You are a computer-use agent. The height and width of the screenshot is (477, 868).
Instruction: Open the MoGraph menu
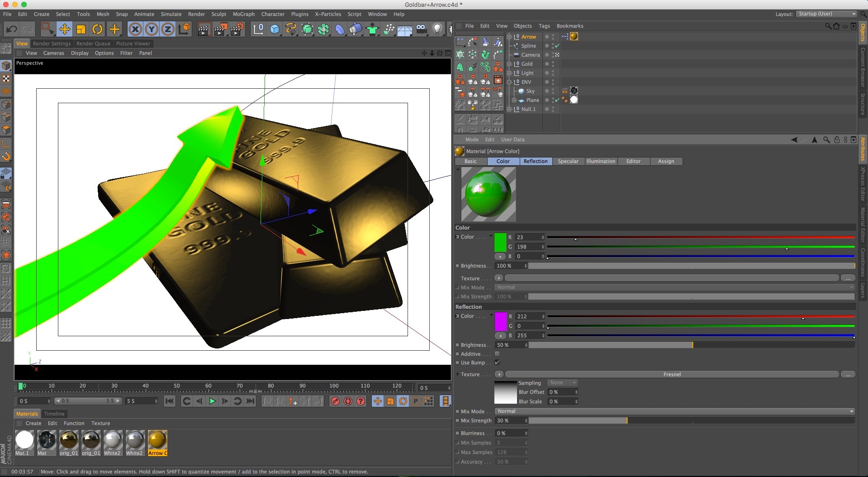(x=243, y=14)
